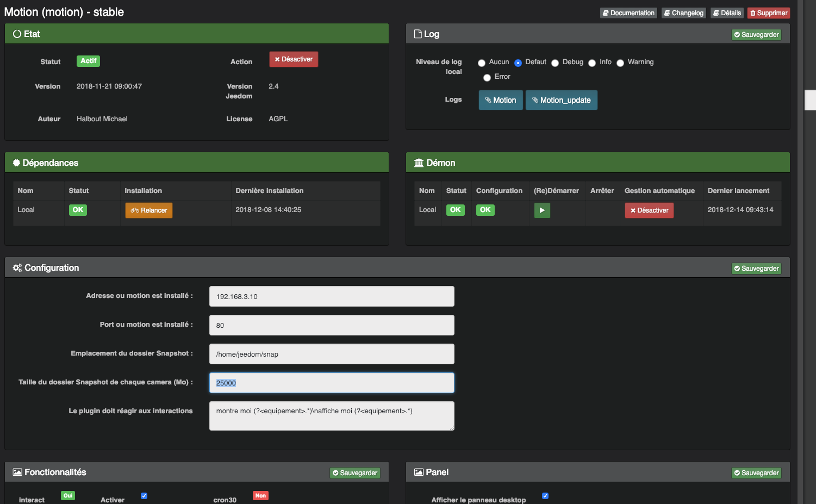Click the Configuration gears icon

(x=17, y=267)
